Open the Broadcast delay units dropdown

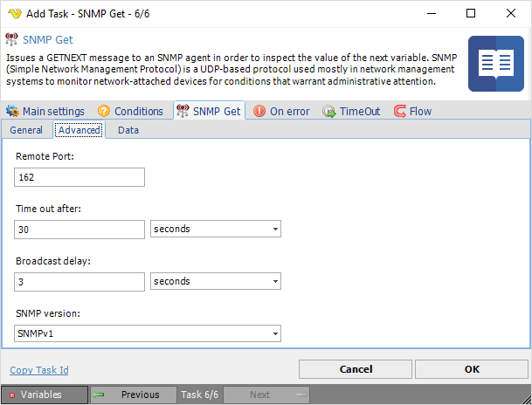point(215,282)
